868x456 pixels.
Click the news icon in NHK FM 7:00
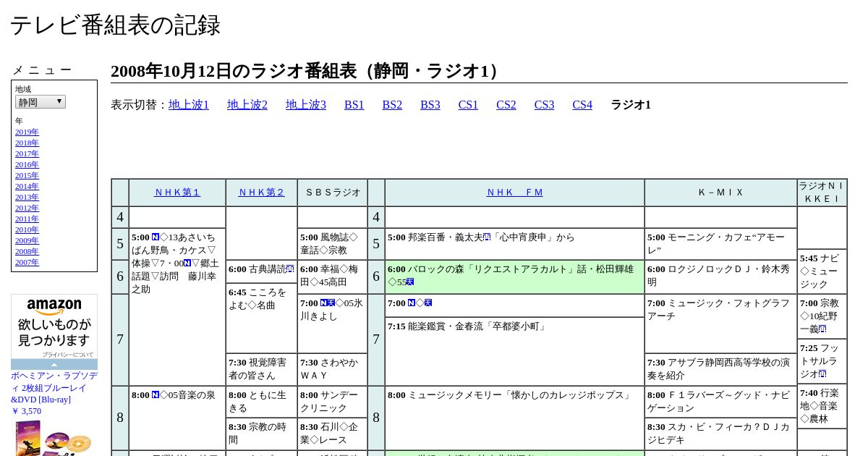pyautogui.click(x=412, y=303)
